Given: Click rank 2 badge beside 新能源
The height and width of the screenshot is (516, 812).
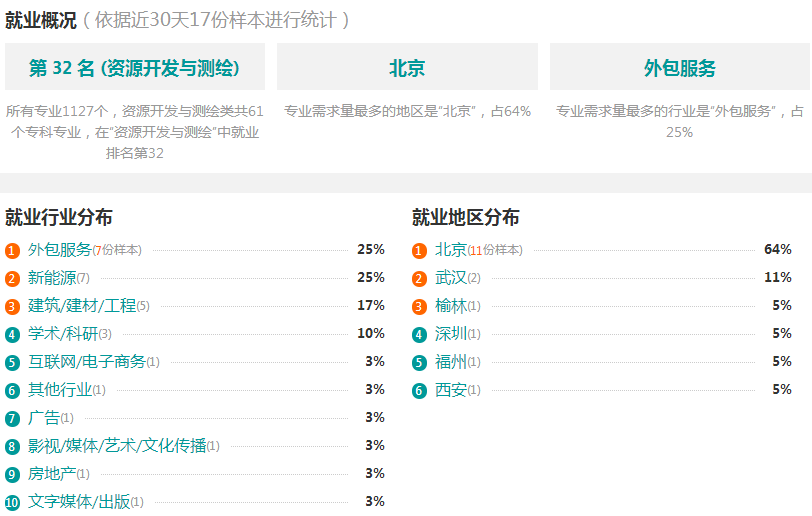Looking at the screenshot, I should pyautogui.click(x=12, y=279).
